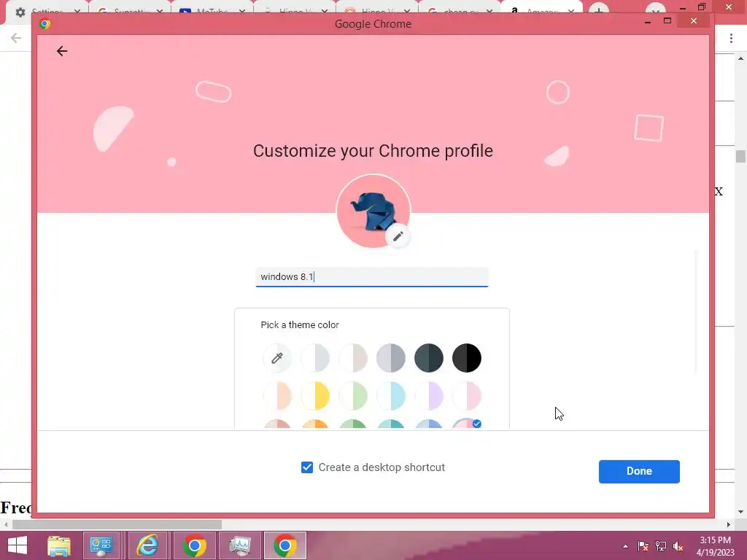
Task: Open new tab in background Chrome
Action: click(x=598, y=10)
